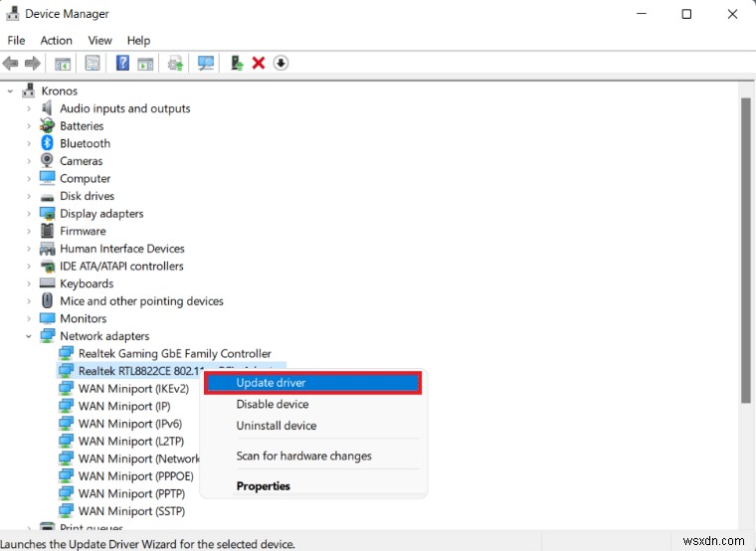Screen dimensions: 756x551
Task: Maximize the Device Manager window
Action: (686, 14)
